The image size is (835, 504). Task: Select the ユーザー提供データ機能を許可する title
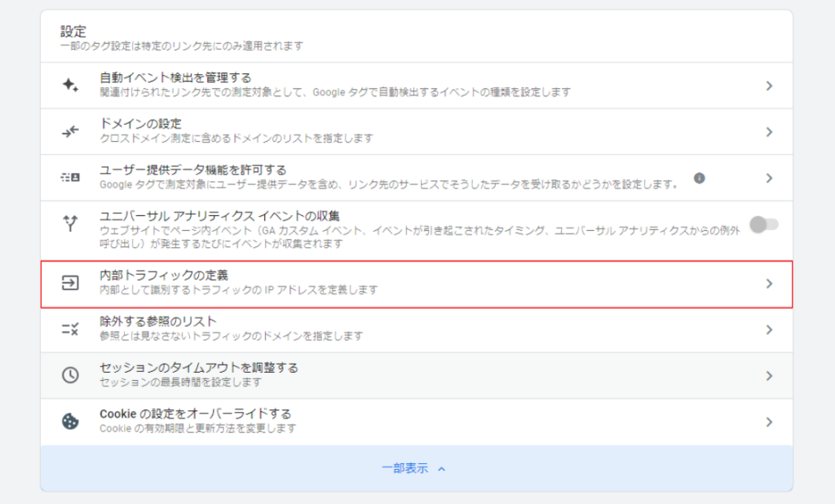[193, 170]
